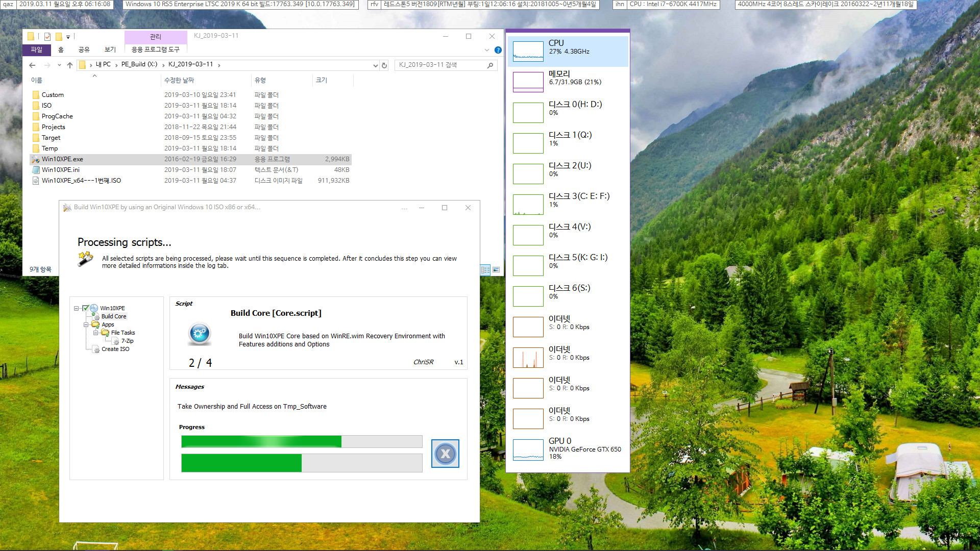Click the 이더넷 network adapter icon
Image resolution: width=980 pixels, height=551 pixels.
point(528,327)
